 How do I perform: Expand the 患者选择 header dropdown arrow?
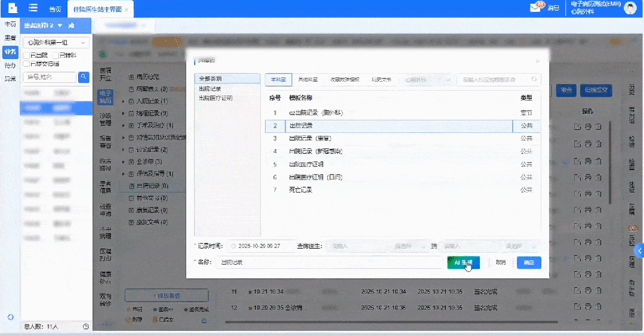tap(60, 26)
